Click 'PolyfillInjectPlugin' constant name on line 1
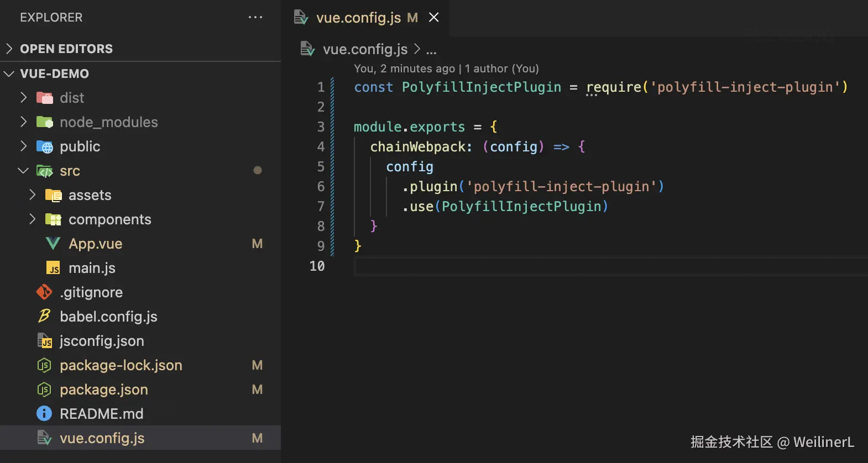This screenshot has width=868, height=463. [x=482, y=87]
